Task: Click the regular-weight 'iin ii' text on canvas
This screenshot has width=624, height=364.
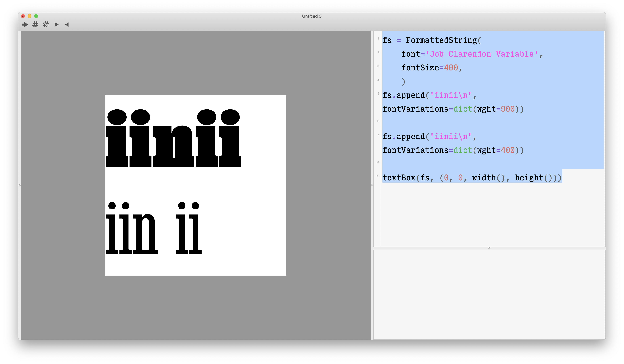Action: pyautogui.click(x=154, y=232)
